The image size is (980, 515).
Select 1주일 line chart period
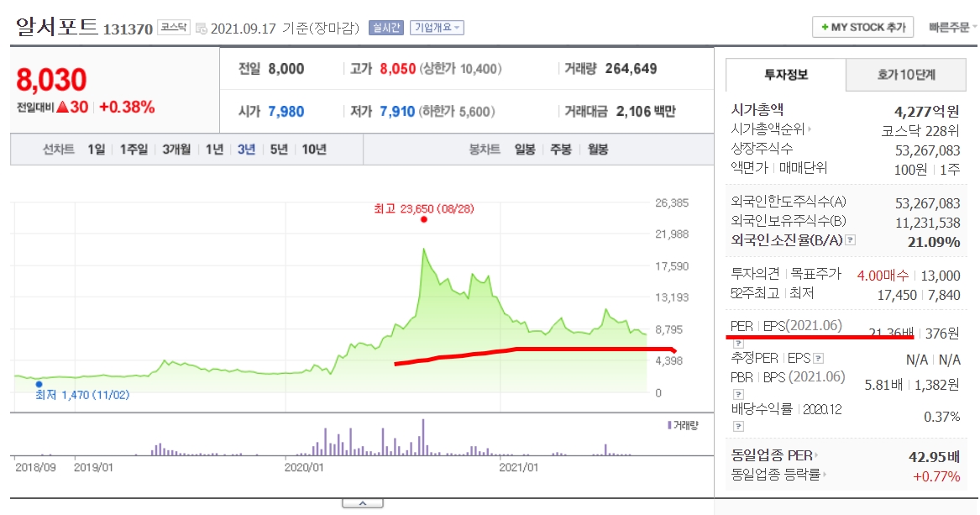coord(134,150)
